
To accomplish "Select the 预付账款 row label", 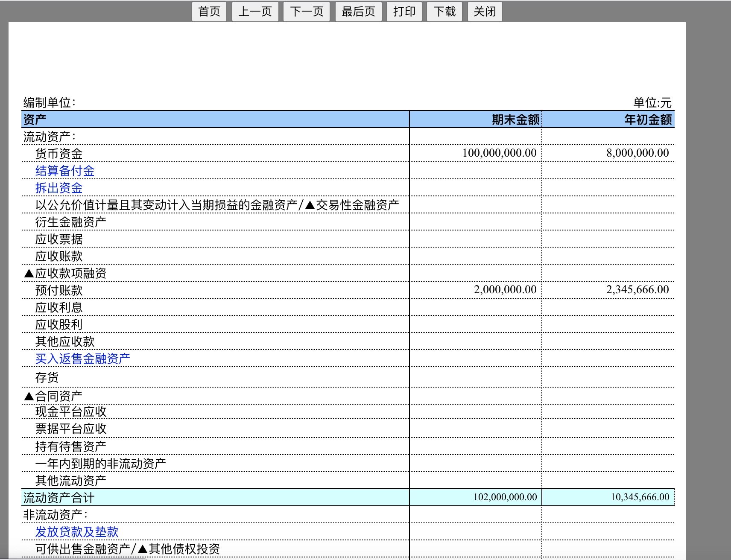I will (59, 290).
